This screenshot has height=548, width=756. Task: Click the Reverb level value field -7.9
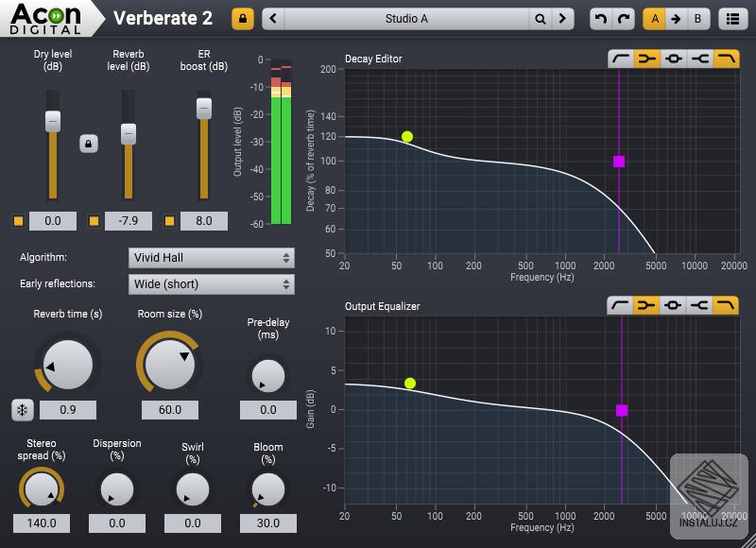129,221
